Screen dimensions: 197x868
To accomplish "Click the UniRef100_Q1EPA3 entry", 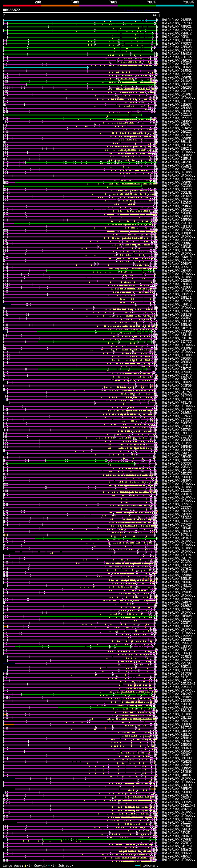I will (176, 111).
